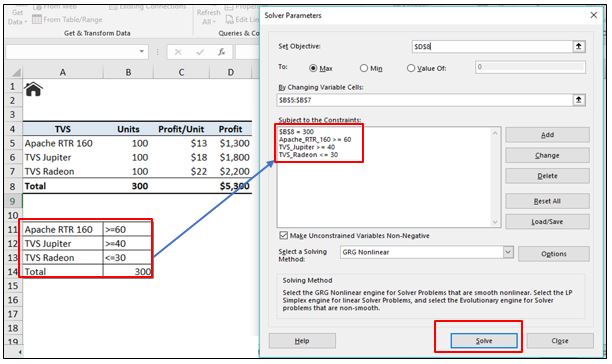Click the Value Of number field
Image resolution: width=612 pixels, height=364 pixels.
coord(530,67)
